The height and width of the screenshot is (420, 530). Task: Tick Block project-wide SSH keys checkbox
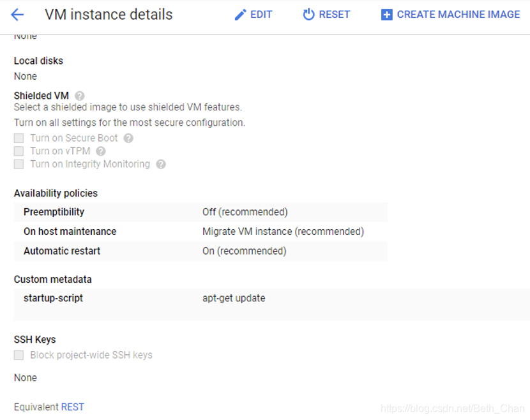pyautogui.click(x=19, y=355)
